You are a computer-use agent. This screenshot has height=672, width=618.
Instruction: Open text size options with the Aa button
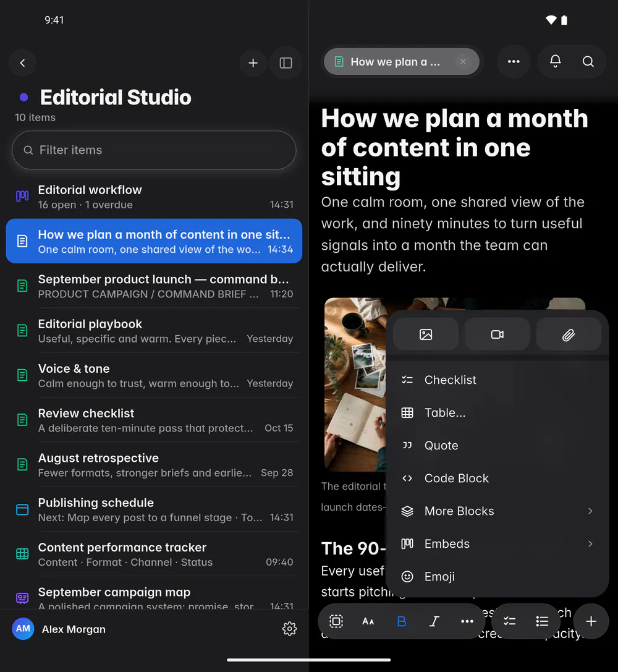point(368,621)
